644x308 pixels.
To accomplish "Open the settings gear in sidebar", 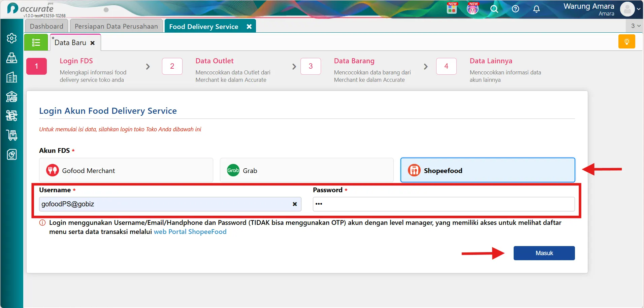I will 12,38.
